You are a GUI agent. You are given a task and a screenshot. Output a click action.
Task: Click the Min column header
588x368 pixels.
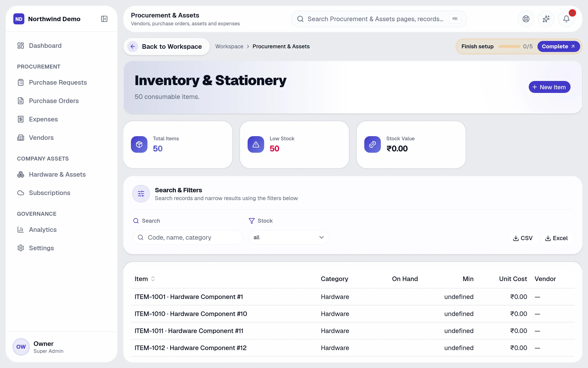point(468,279)
